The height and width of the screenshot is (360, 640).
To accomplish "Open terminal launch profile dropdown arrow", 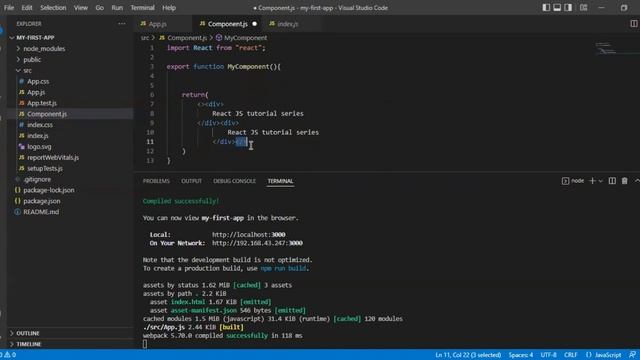I will click(600, 181).
